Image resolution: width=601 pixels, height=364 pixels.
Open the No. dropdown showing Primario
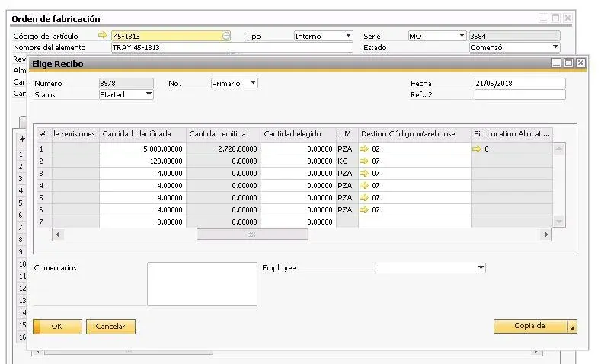[253, 83]
